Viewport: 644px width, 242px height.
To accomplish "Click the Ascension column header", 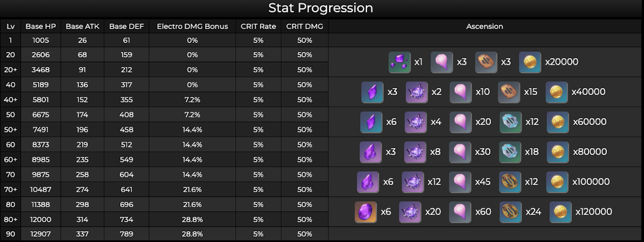I will point(485,26).
